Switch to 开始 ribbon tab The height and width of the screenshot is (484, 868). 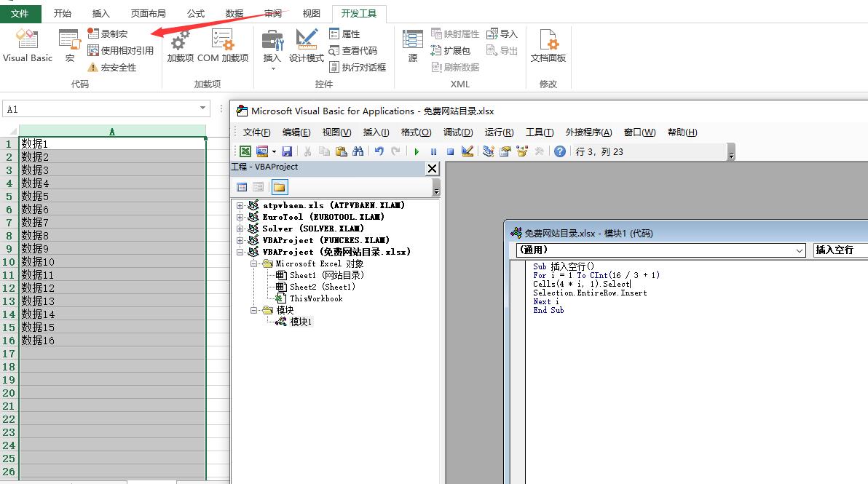[63, 13]
